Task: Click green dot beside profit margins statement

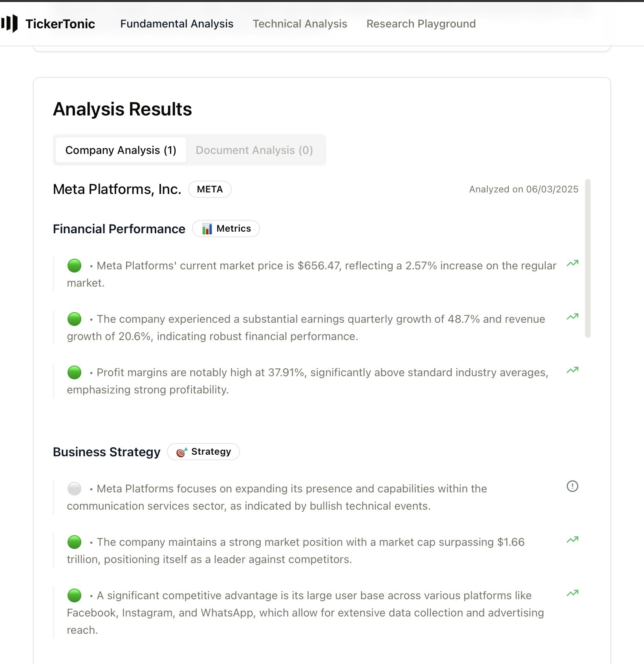Action: tap(74, 373)
